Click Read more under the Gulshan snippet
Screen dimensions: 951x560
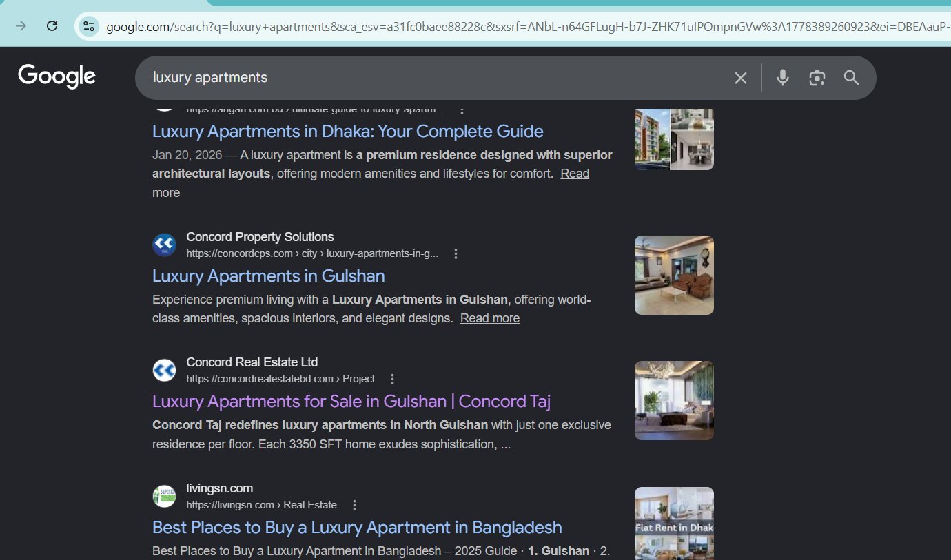coord(490,318)
